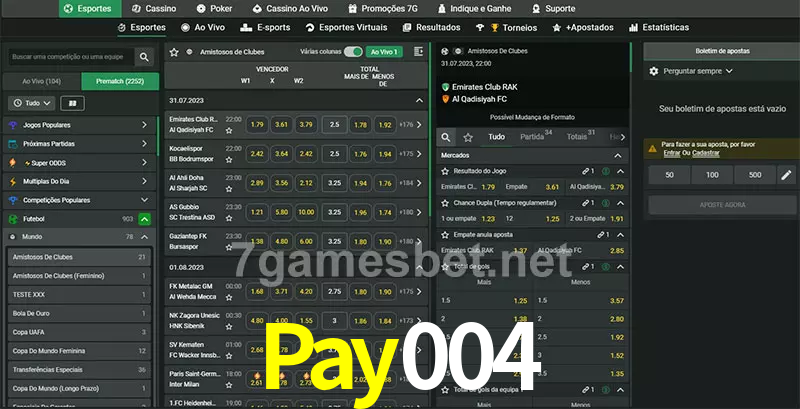
Task: Star the FK Metalac GM match
Action: point(229,297)
